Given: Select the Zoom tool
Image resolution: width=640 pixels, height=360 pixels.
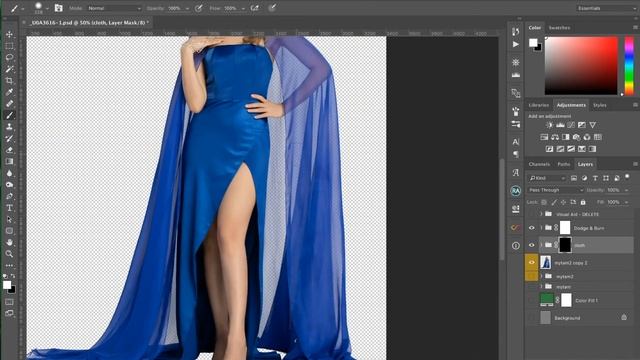Looking at the screenshot, I should click(x=9, y=253).
